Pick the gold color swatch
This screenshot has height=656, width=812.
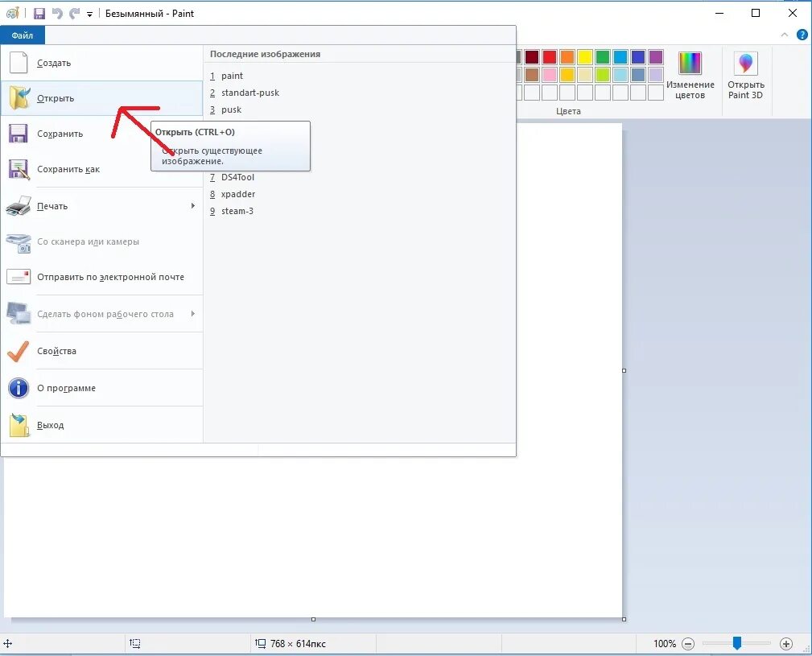click(567, 75)
